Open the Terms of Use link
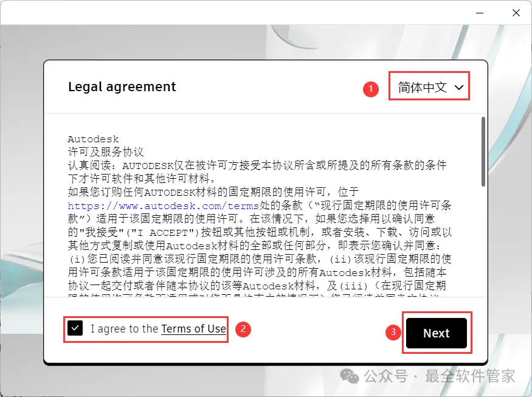The height and width of the screenshot is (397, 532). (193, 329)
